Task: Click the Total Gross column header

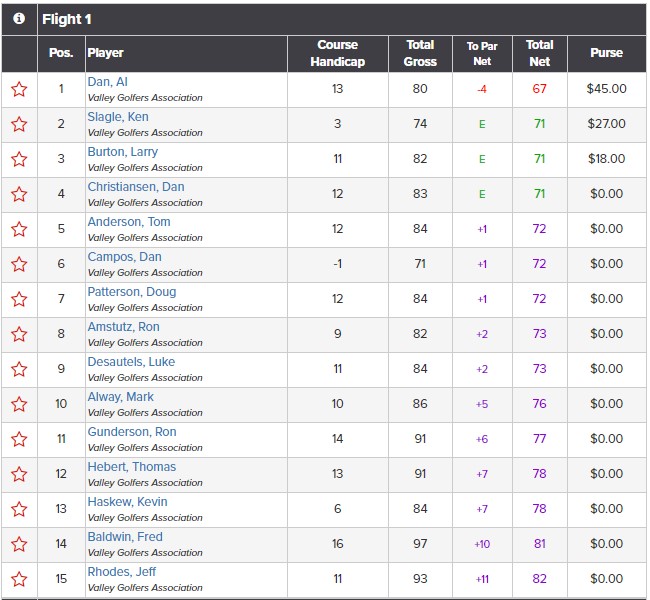Action: (420, 53)
